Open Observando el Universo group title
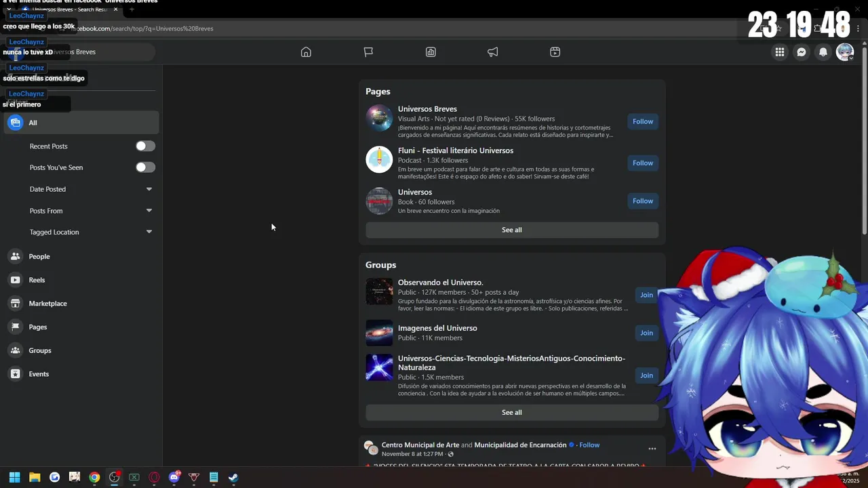The image size is (868, 488). click(440, 283)
